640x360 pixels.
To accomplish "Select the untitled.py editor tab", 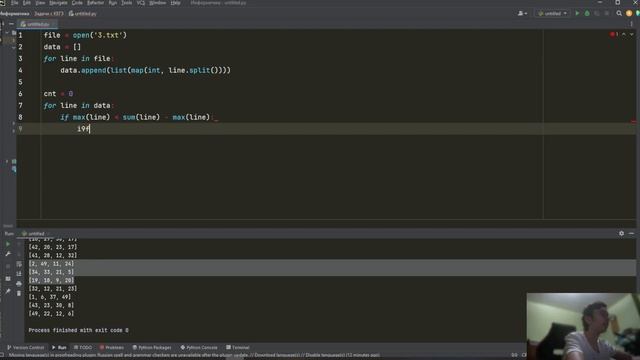I will tap(36, 24).
